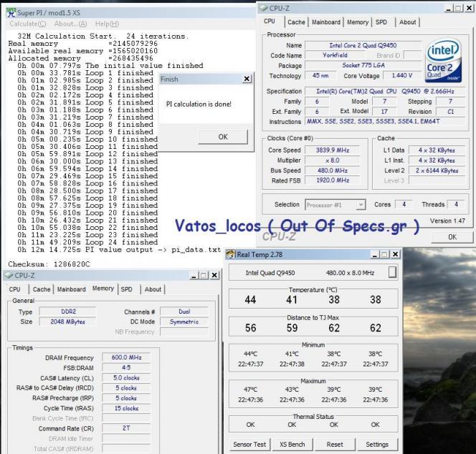Screen dimensions: 476x454
Task: Close the Real Temp 2.78 window
Action: pos(395,254)
